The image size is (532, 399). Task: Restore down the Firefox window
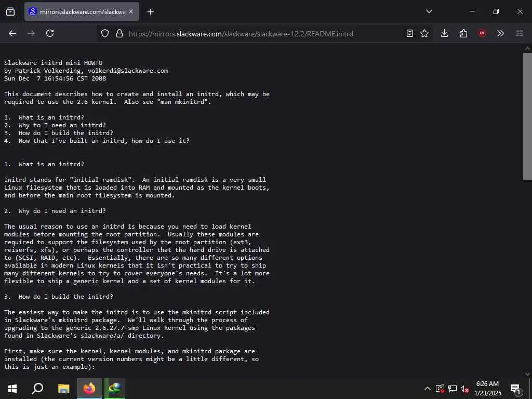coord(496,11)
